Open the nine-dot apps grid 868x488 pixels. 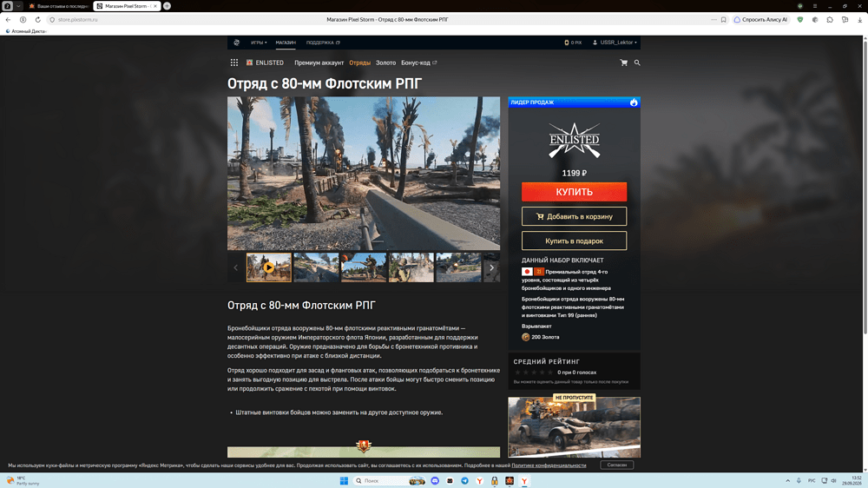click(234, 63)
